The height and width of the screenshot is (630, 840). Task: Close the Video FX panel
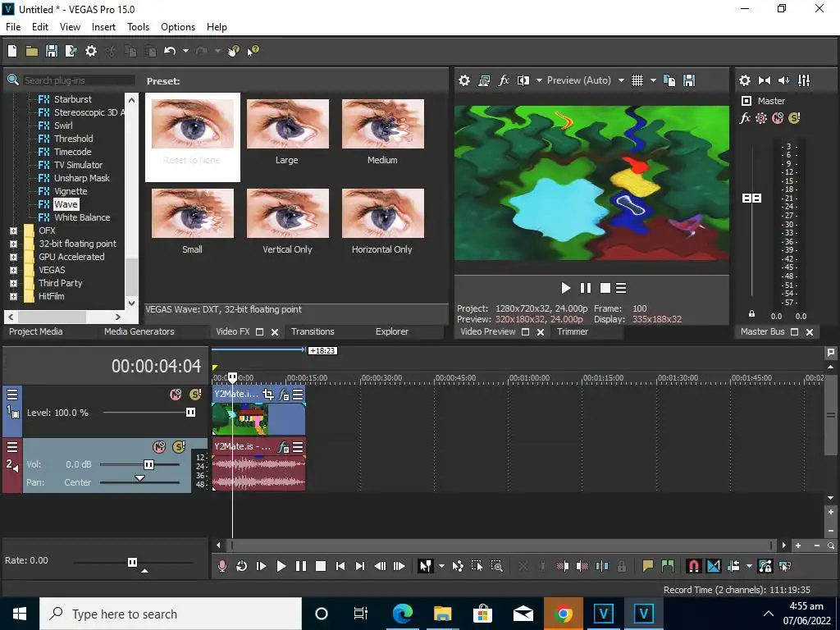tap(275, 332)
